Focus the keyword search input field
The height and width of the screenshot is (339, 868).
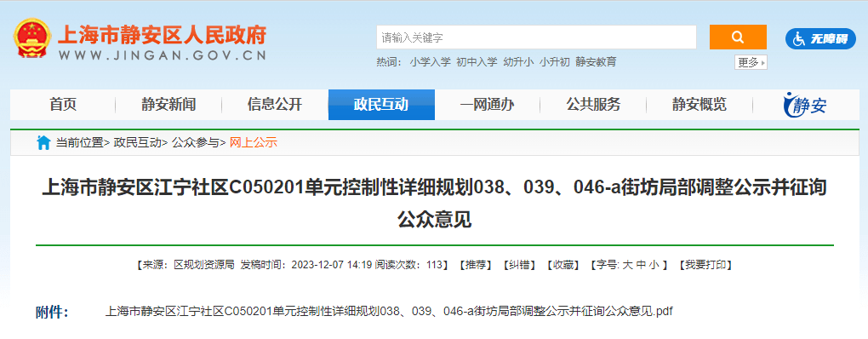(x=536, y=37)
